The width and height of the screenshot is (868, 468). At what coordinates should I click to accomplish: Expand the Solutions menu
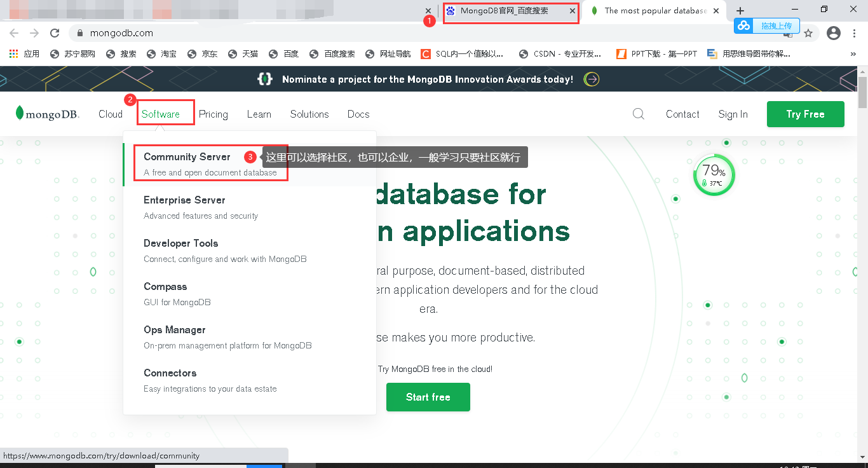pos(309,114)
